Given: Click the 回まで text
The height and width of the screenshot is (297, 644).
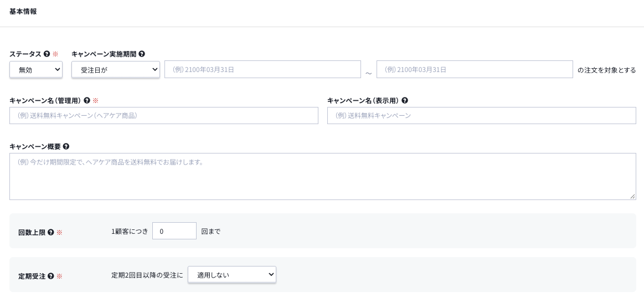Looking at the screenshot, I should pos(210,231).
